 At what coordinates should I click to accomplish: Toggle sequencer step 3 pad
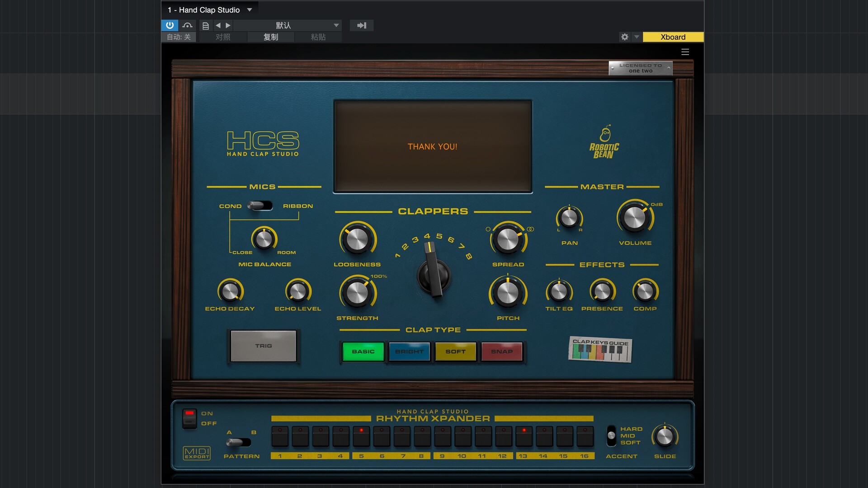(x=321, y=436)
